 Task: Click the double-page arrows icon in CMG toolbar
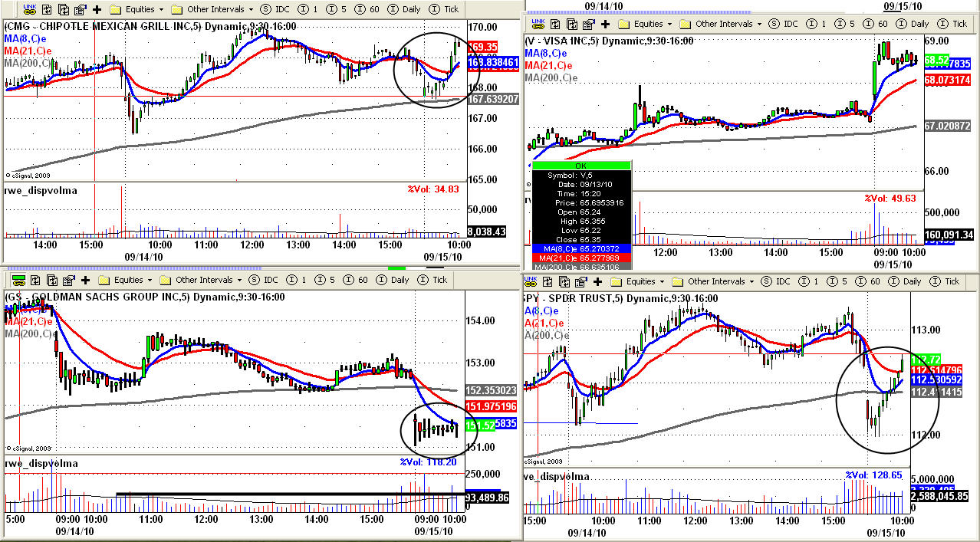click(x=64, y=10)
